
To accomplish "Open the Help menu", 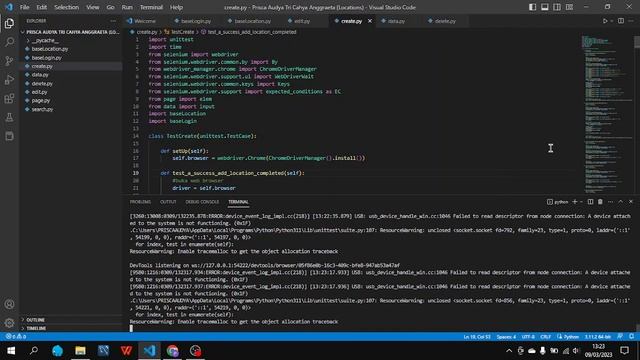I will pyautogui.click(x=176, y=7).
